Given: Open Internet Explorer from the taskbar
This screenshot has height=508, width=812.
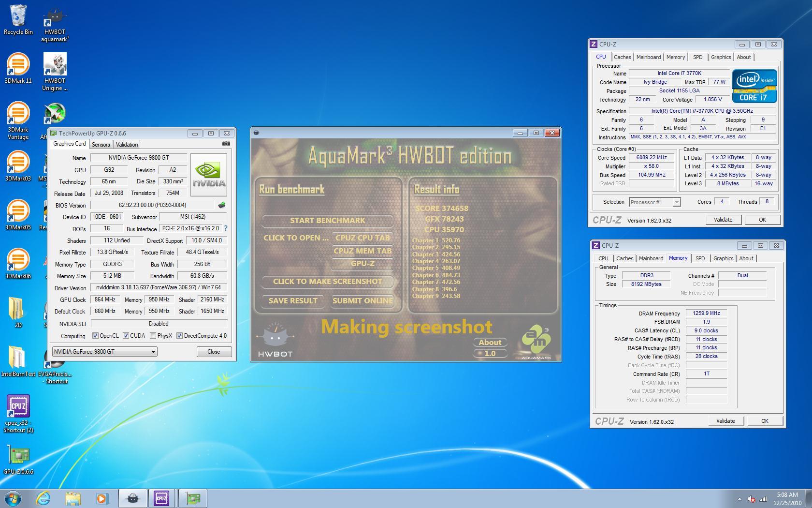Looking at the screenshot, I should tap(43, 498).
